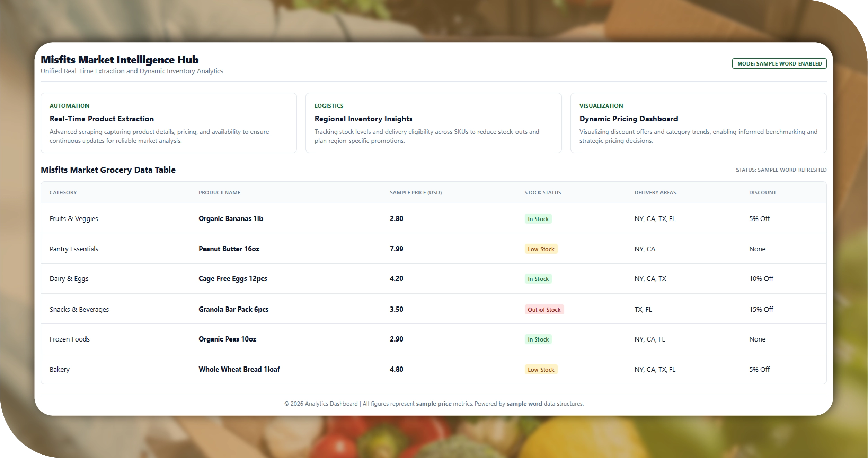Click the Sample Price (USD) column header
The height and width of the screenshot is (458, 868).
pyautogui.click(x=416, y=192)
